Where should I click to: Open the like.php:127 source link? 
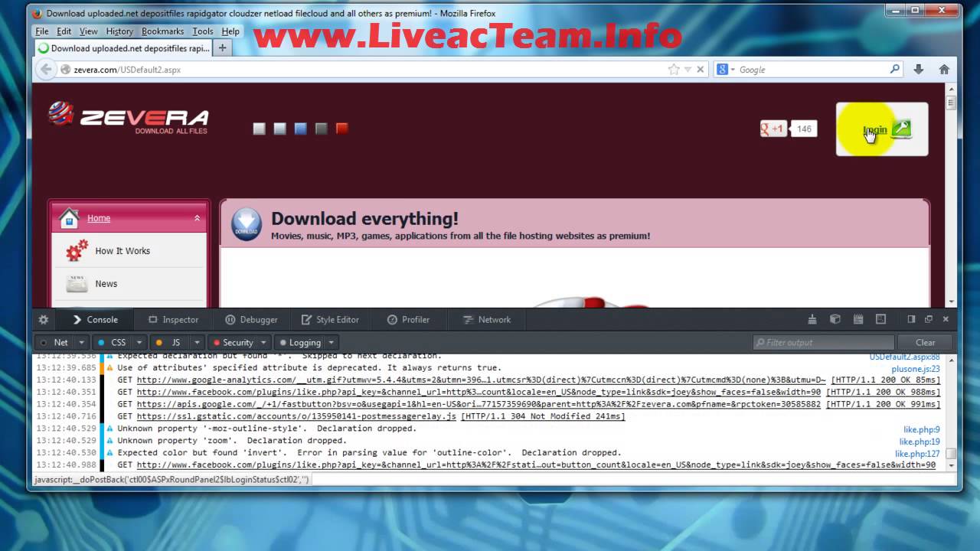click(x=917, y=454)
